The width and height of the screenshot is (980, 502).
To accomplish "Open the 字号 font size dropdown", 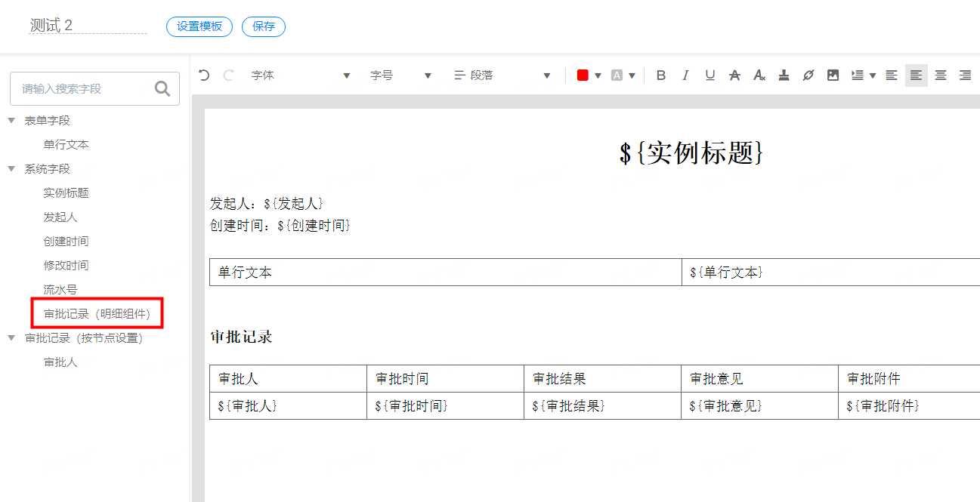I will 400,75.
